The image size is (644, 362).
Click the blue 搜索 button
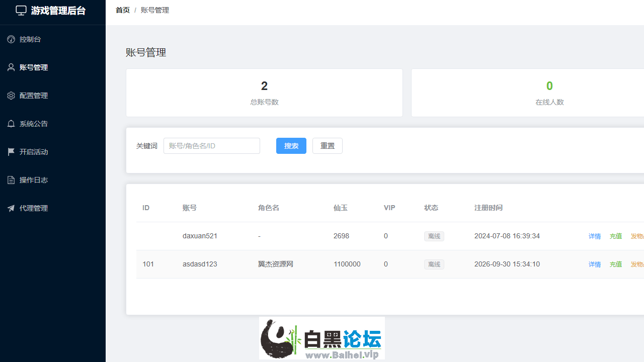coord(291,146)
